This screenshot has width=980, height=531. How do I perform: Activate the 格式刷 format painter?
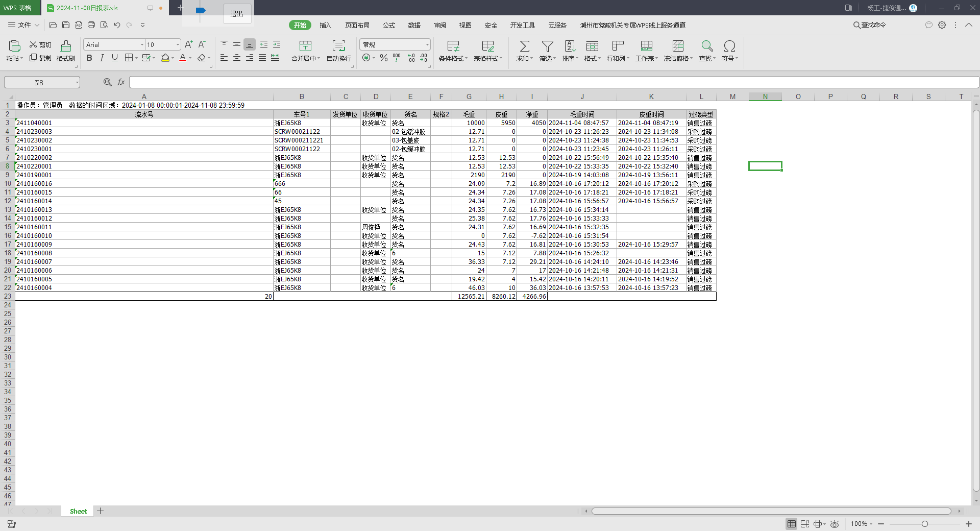66,51
